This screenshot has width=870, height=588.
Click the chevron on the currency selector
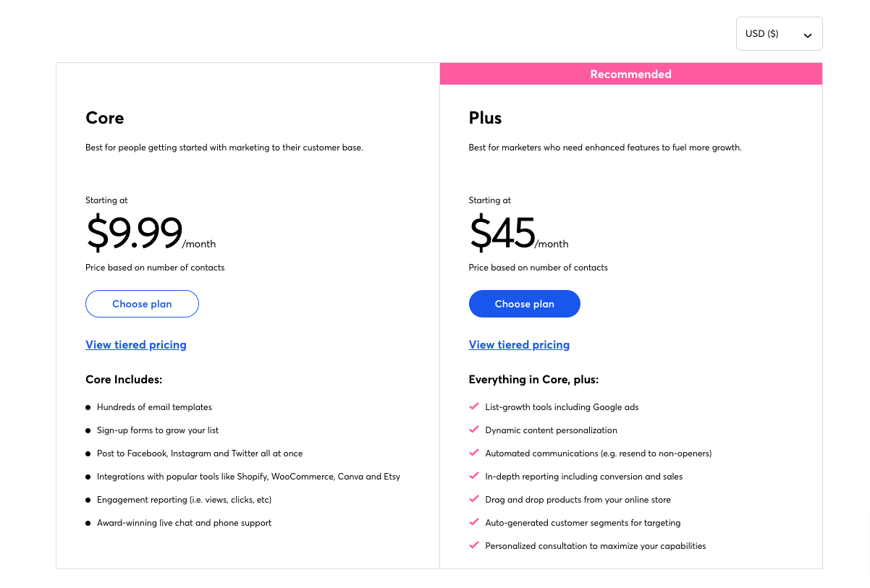pyautogui.click(x=807, y=33)
